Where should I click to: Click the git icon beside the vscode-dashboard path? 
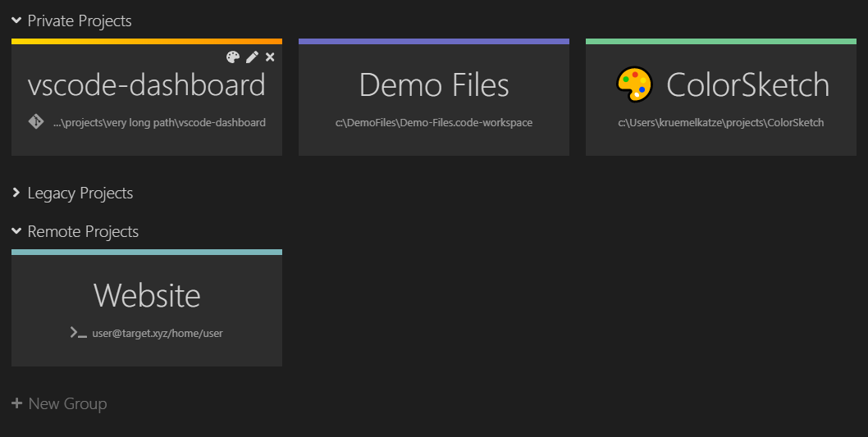[36, 121]
